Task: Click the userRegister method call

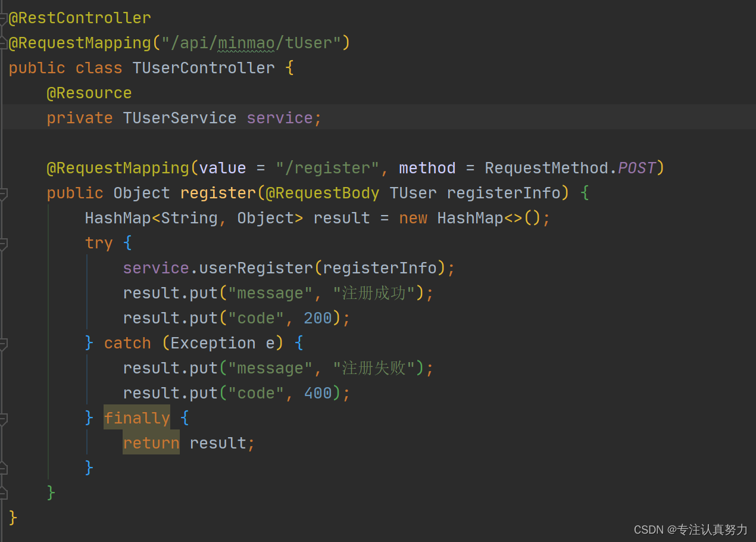Action: pos(256,269)
